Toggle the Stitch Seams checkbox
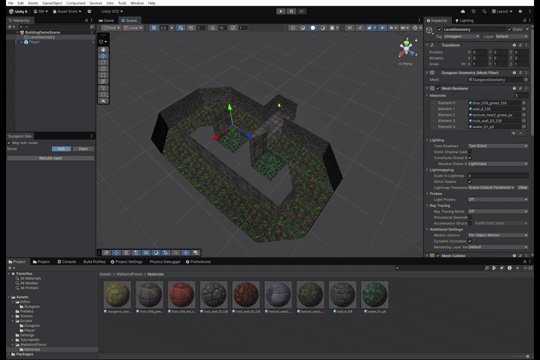Screen dimensions: 540x360 tap(470, 182)
